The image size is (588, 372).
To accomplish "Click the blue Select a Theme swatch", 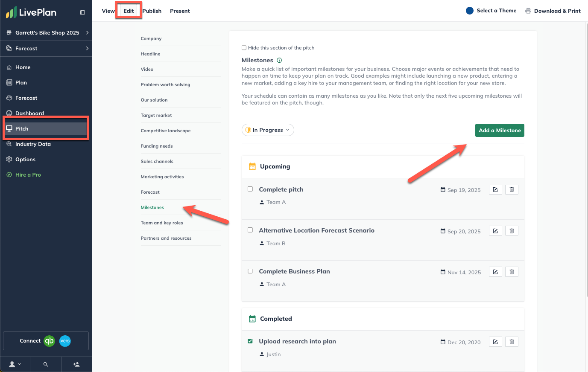I will [470, 11].
